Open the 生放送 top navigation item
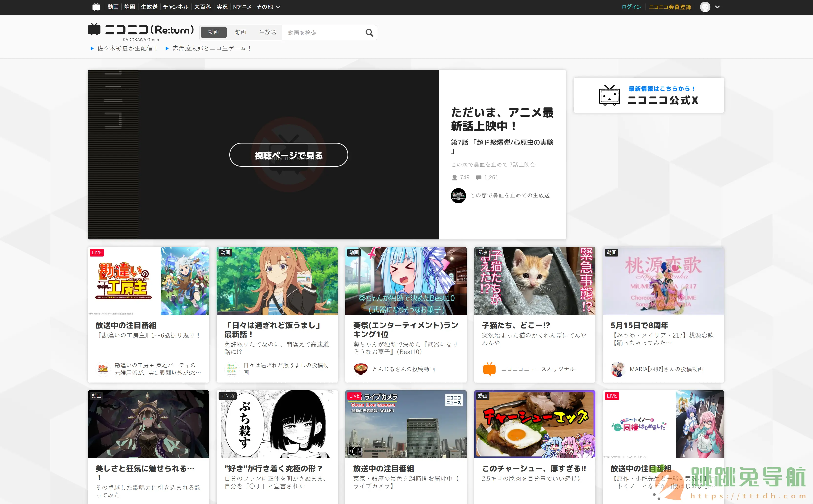 coord(149,7)
